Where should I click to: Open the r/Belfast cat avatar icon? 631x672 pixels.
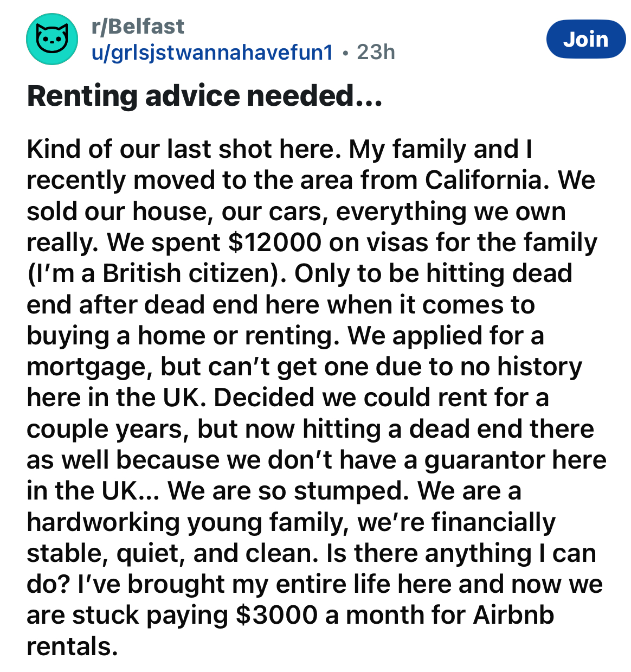pyautogui.click(x=52, y=39)
